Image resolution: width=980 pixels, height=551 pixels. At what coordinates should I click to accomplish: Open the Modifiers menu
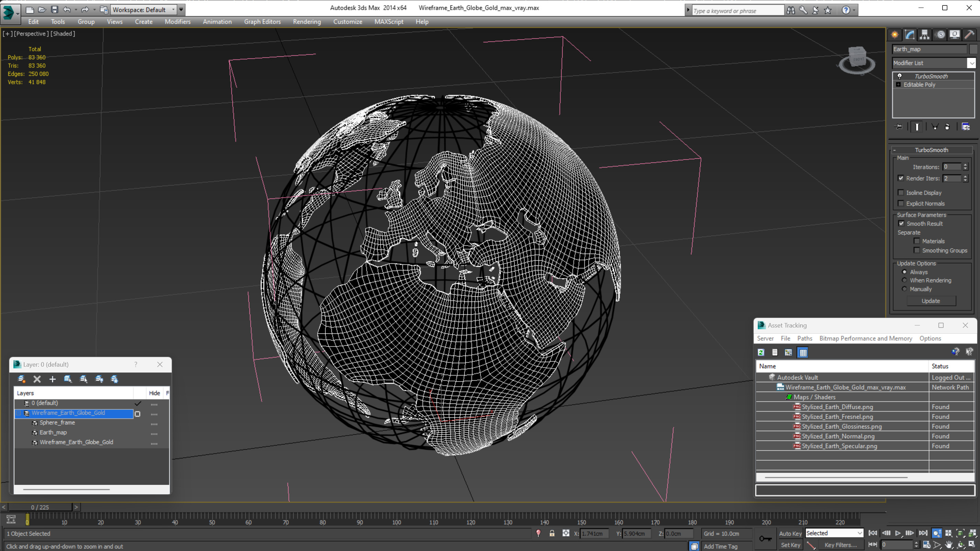[x=178, y=22]
